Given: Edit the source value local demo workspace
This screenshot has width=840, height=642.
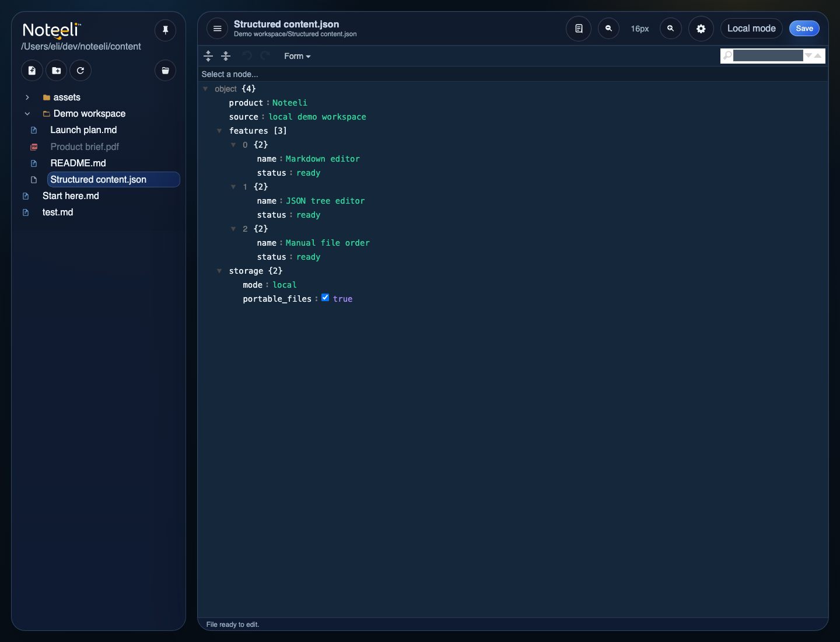Looking at the screenshot, I should pyautogui.click(x=317, y=117).
